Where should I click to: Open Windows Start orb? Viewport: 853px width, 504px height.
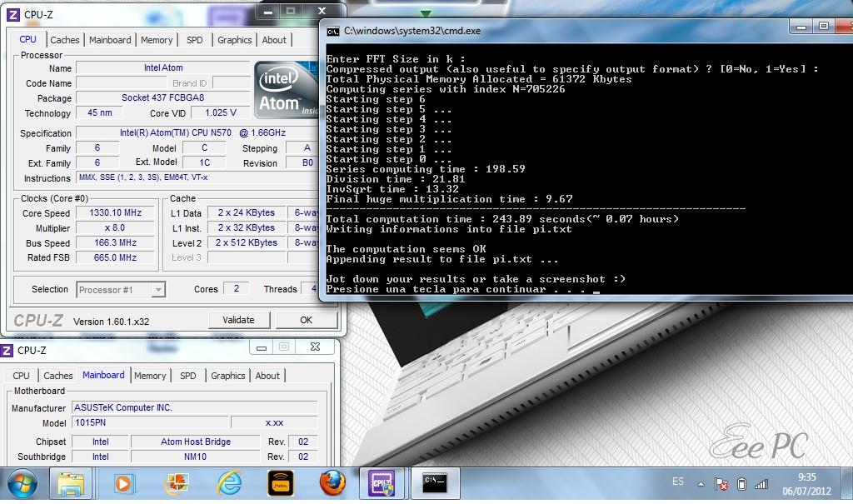click(22, 483)
